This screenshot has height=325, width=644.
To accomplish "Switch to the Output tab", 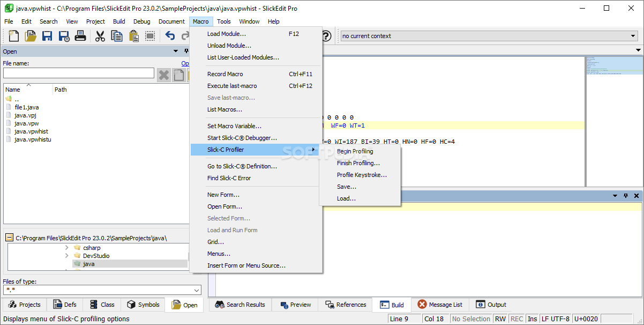I will 491,305.
